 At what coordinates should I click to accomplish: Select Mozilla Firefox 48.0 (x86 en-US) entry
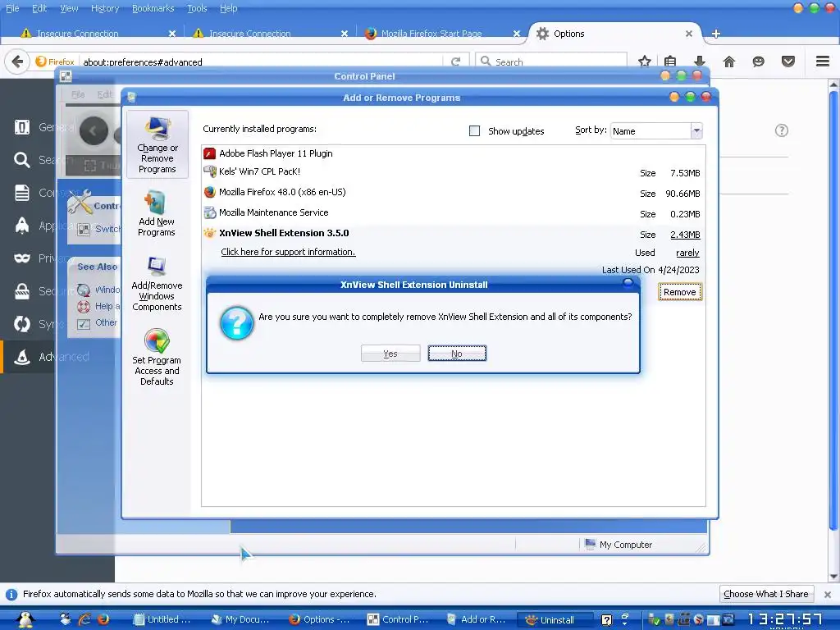click(x=282, y=192)
